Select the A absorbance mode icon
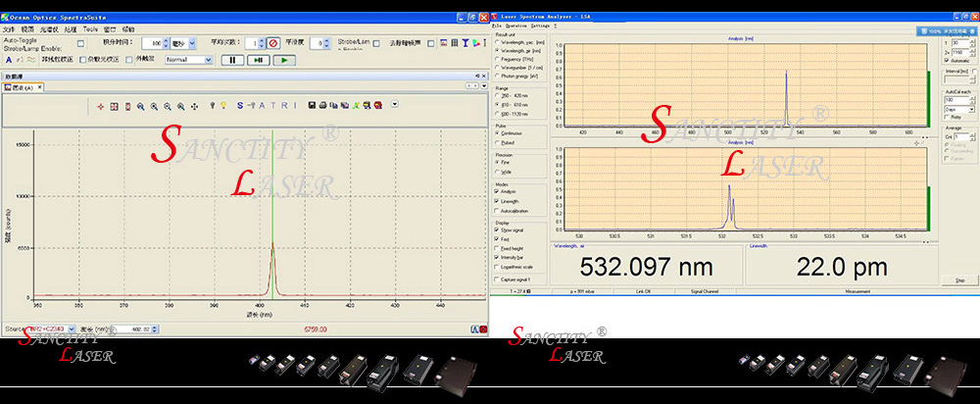This screenshot has width=980, height=404. click(262, 106)
